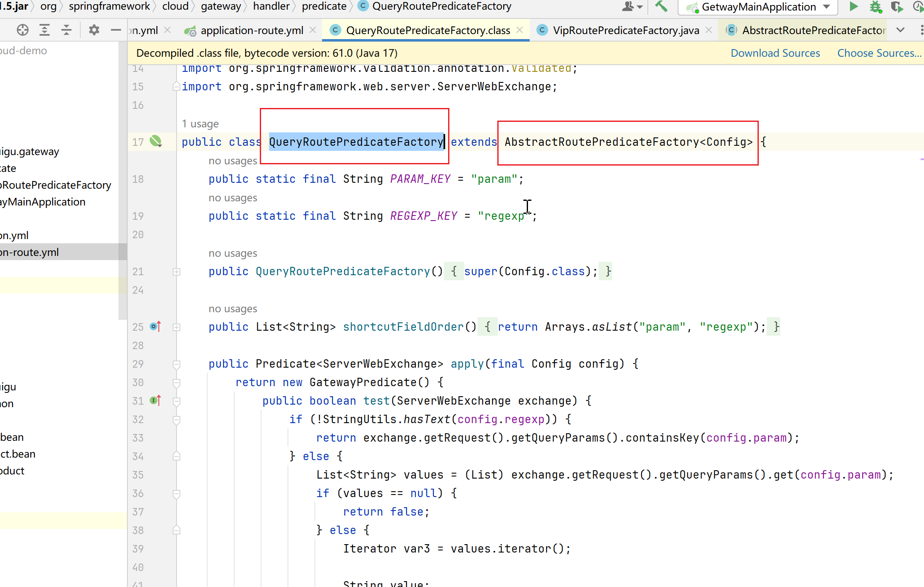Show hidden editor tabs chevron

(x=900, y=30)
